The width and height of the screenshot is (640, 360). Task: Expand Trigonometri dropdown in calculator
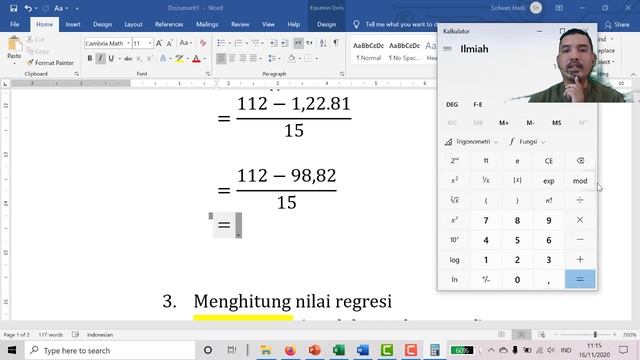(471, 142)
